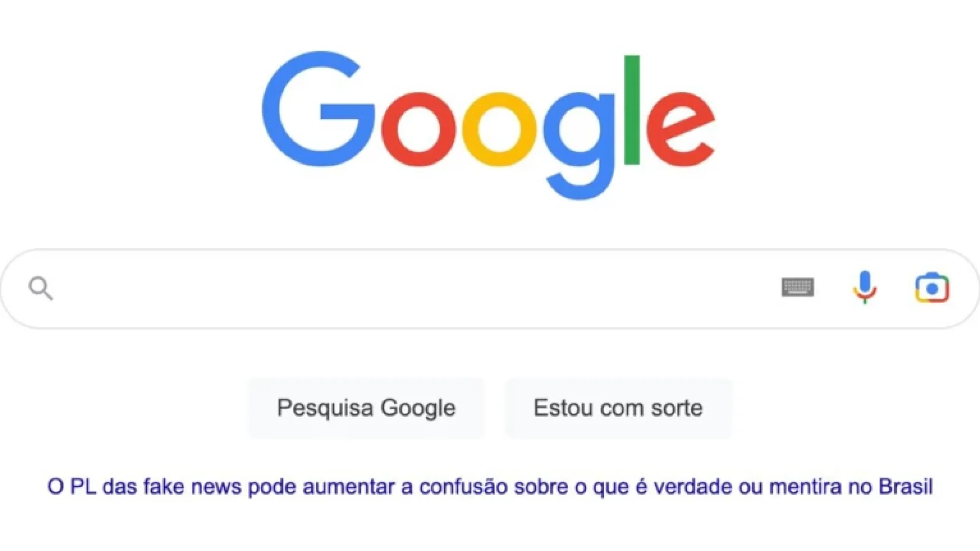This screenshot has width=980, height=551.
Task: Click the Google logo
Action: click(x=488, y=125)
